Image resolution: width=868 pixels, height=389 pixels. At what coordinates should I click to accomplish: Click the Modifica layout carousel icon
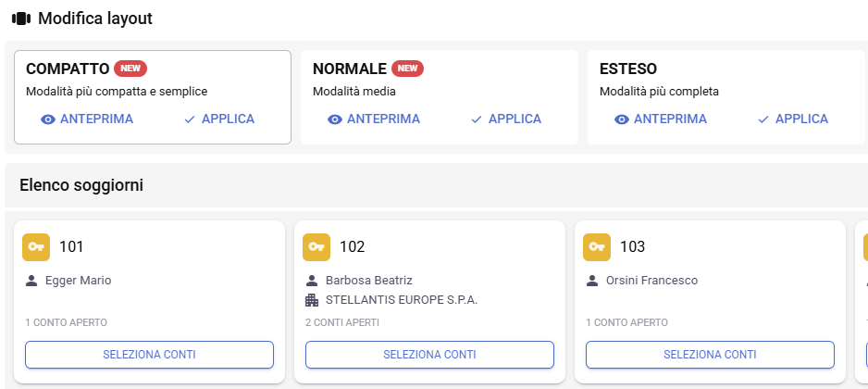[x=21, y=19]
